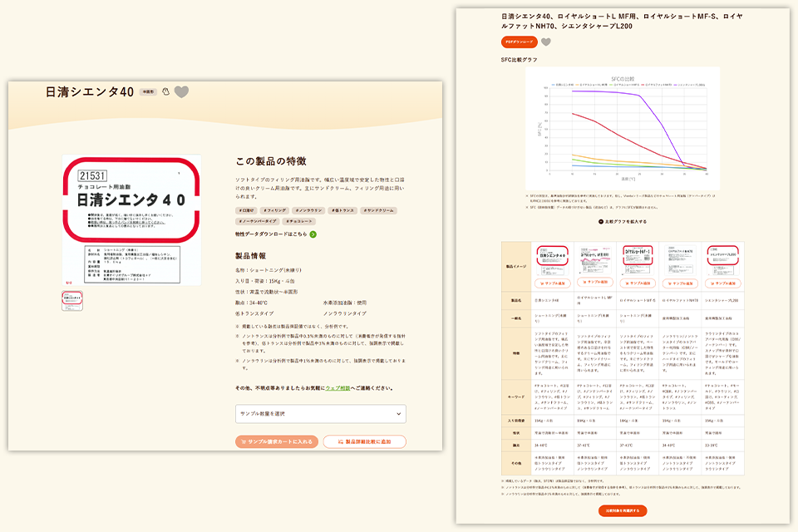798x532 pixels.
Task: Click the hand icon beside the 半固形 badge
Action: 165,92
